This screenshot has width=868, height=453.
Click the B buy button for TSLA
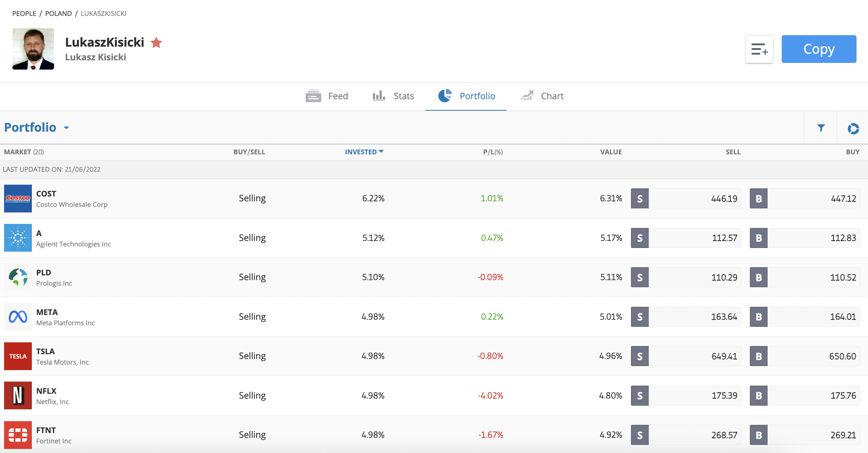click(758, 356)
